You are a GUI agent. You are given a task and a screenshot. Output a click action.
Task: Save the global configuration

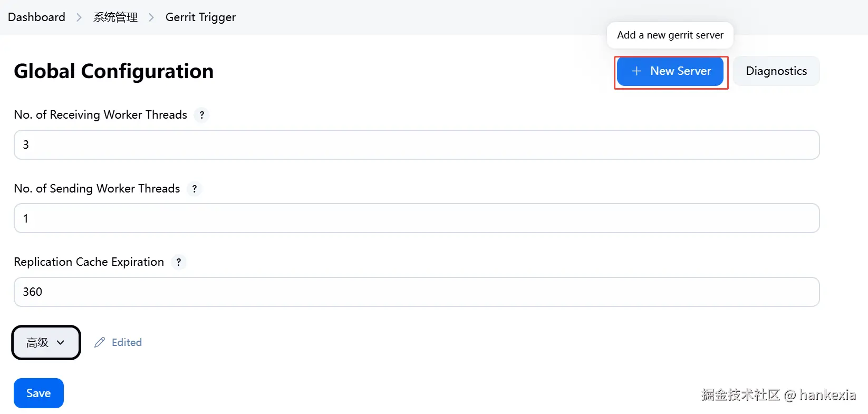38,393
